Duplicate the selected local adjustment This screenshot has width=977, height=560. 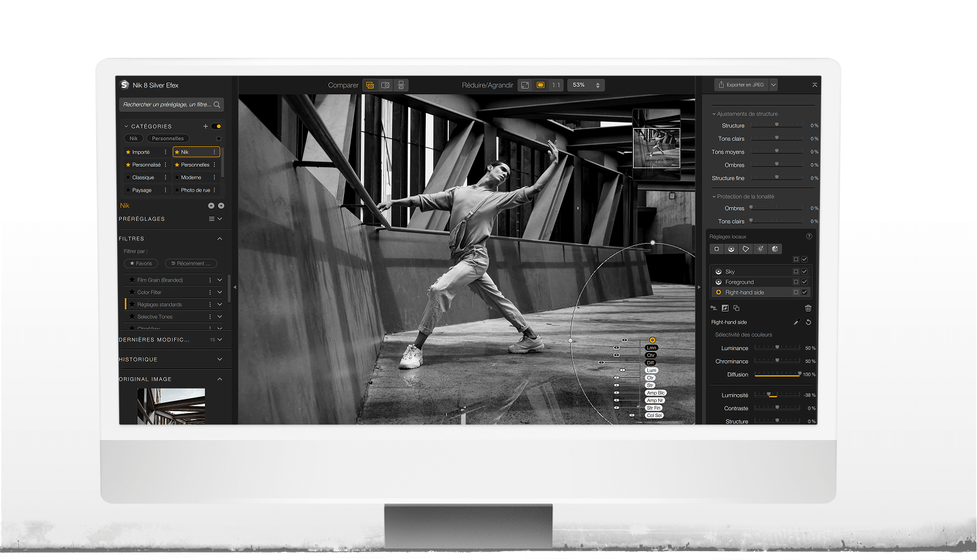point(737,308)
